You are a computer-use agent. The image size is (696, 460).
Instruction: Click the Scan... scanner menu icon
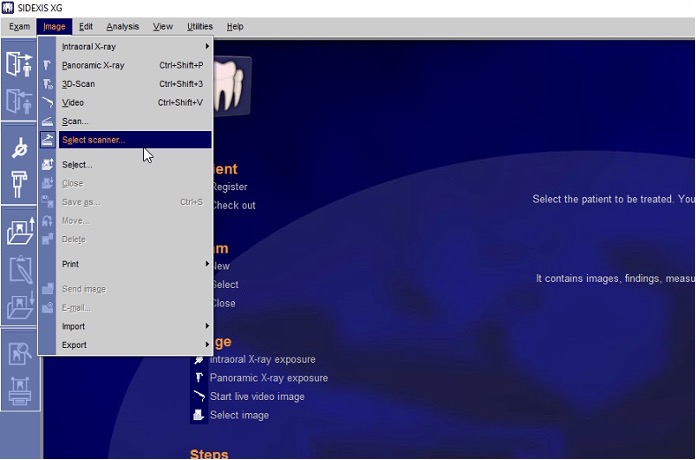pos(47,121)
